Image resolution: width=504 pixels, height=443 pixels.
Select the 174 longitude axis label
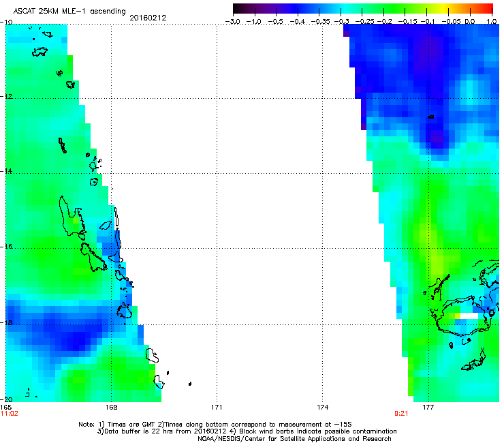click(x=322, y=408)
